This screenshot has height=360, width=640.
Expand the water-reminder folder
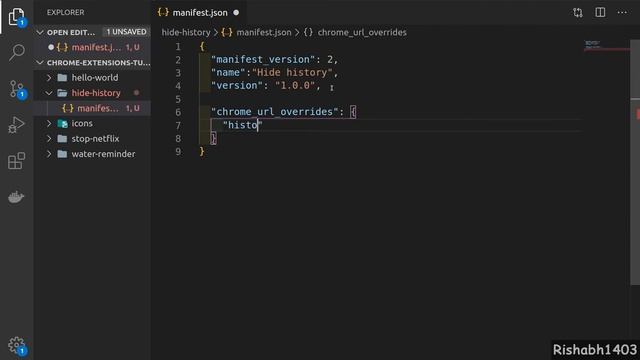[49, 154]
